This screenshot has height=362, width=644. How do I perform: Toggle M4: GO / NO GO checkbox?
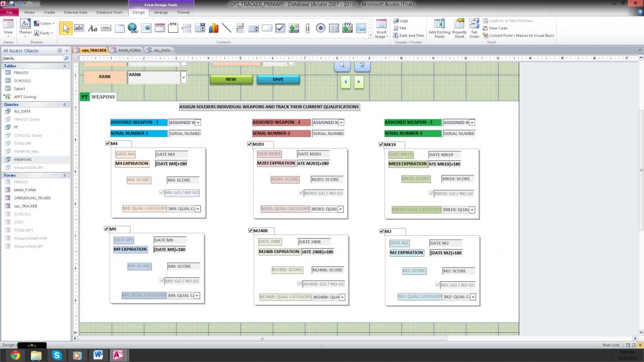click(x=162, y=192)
